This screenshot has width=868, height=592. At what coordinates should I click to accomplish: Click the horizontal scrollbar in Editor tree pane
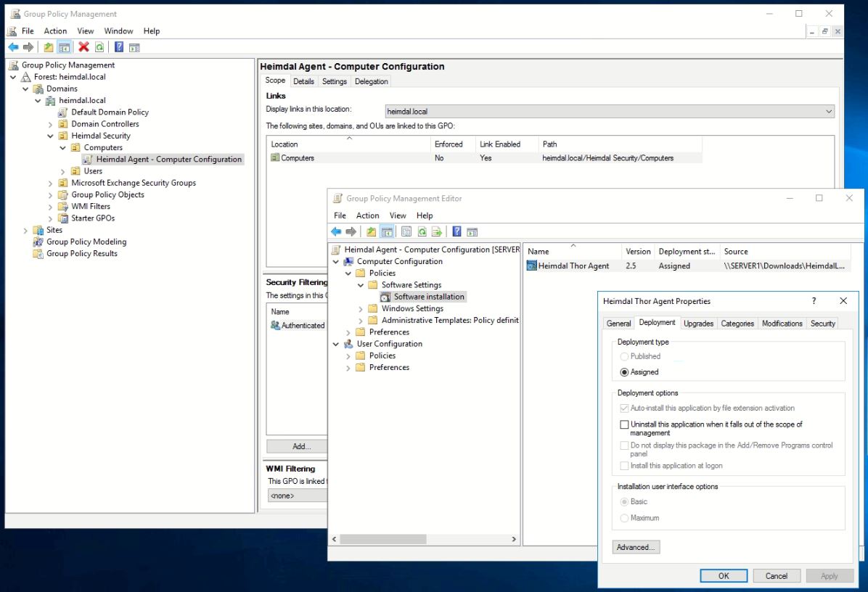[383, 539]
